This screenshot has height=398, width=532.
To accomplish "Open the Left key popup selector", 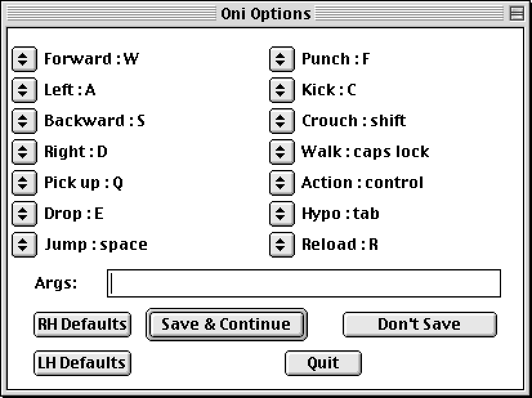I will pyautogui.click(x=23, y=90).
